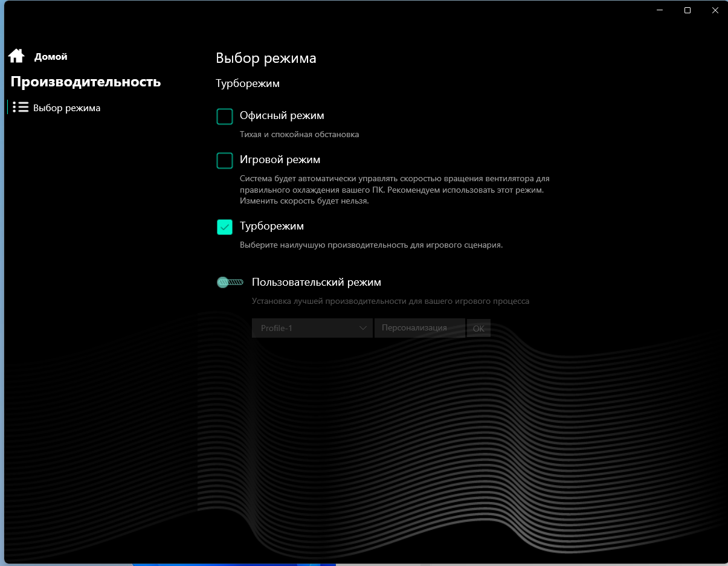728x566 pixels.
Task: Open the Profile-1 dropdown
Action: pyautogui.click(x=312, y=328)
